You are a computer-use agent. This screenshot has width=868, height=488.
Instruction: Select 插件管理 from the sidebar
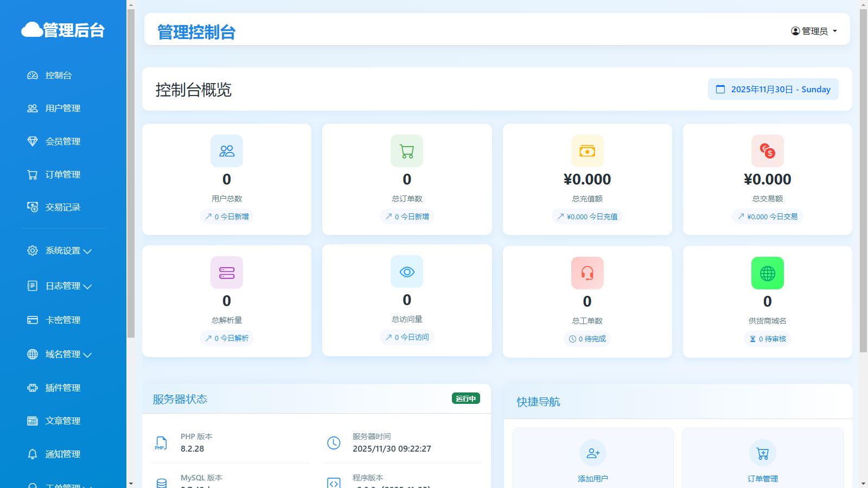click(x=62, y=388)
